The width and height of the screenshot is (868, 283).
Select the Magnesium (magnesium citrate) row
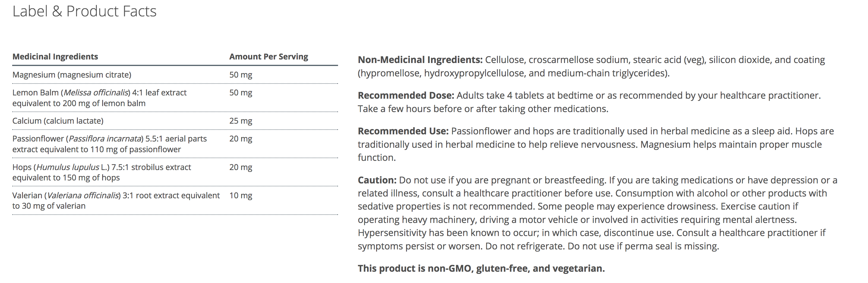(x=72, y=75)
